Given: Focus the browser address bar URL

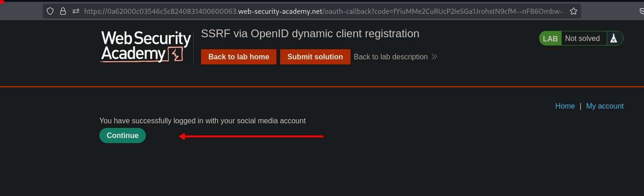Looking at the screenshot, I should tap(322, 11).
